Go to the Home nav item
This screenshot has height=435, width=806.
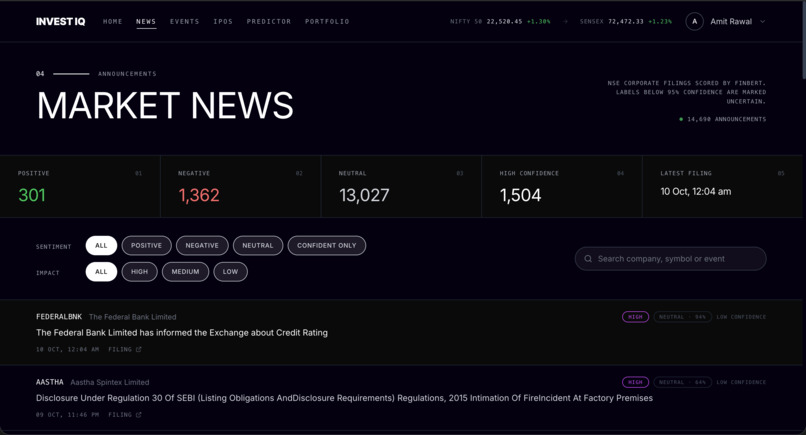point(113,22)
